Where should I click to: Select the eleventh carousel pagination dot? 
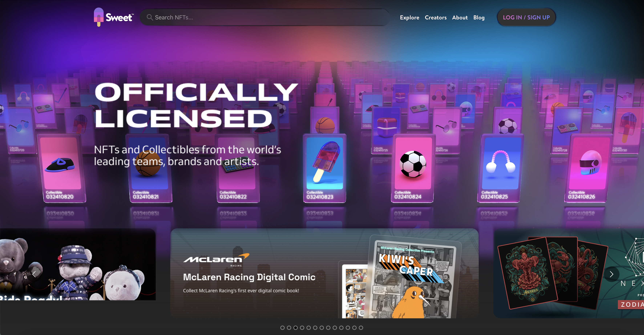click(x=348, y=328)
